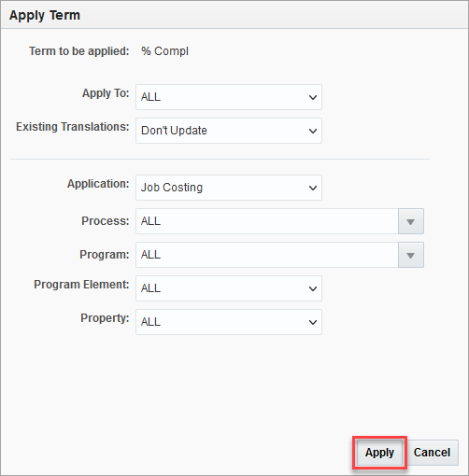Click the '% Compl' term value text
This screenshot has height=476, width=469.
point(164,51)
